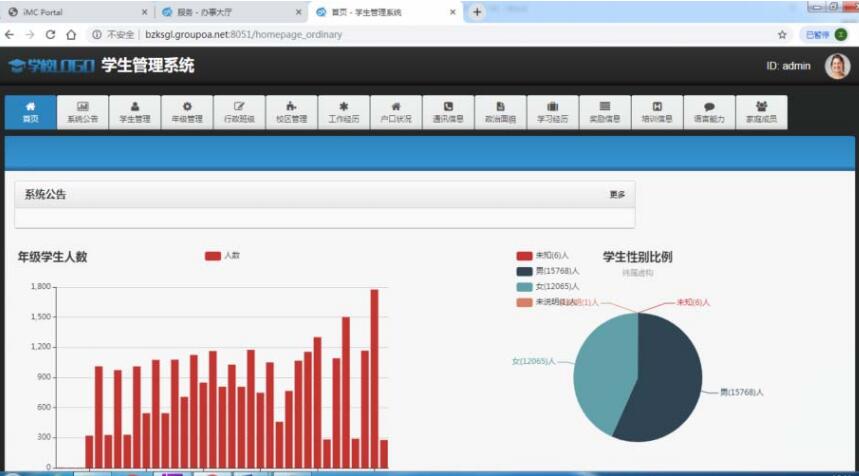Open 学习经历 briefcase icon
Screen dimensions: 859x476
coord(552,112)
